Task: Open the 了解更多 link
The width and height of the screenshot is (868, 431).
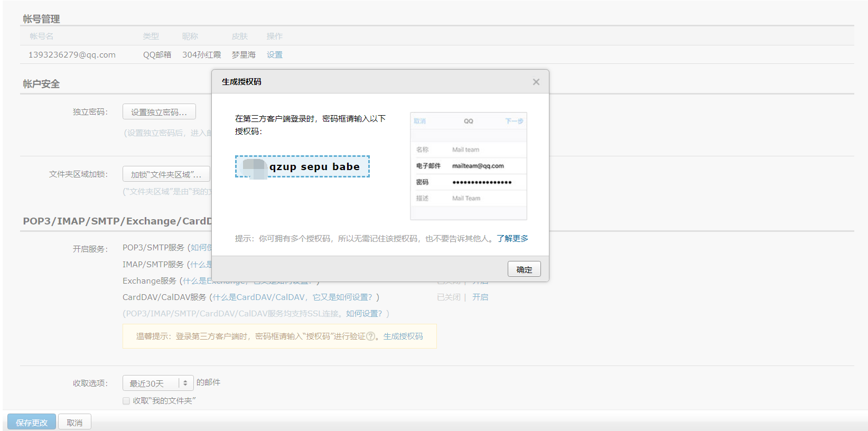Action: [x=512, y=239]
